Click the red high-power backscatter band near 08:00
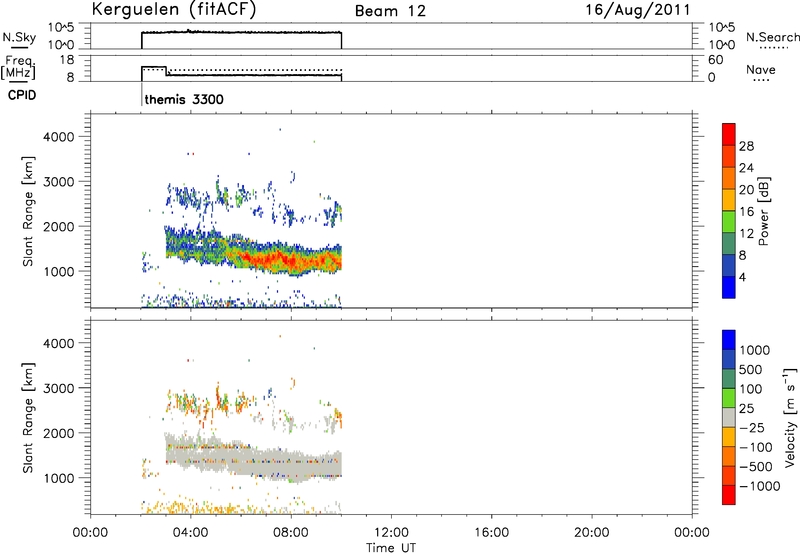This screenshot has width=800, height=554. (x=291, y=260)
